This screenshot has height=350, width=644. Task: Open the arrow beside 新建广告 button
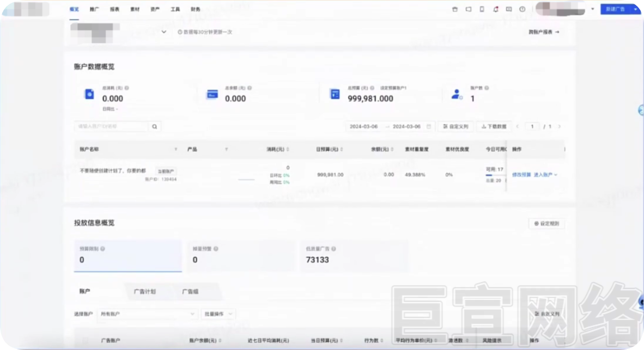coord(636,9)
